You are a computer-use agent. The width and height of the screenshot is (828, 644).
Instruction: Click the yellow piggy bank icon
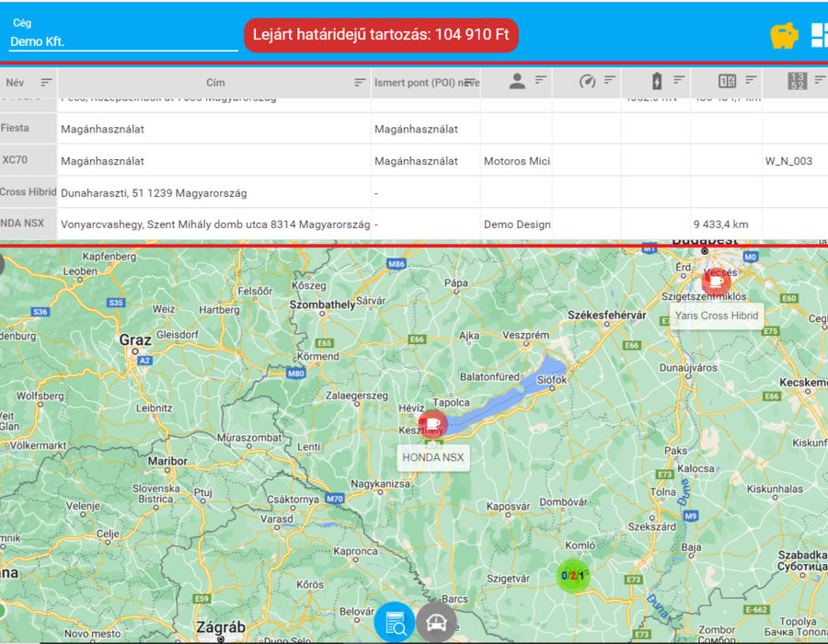click(784, 36)
